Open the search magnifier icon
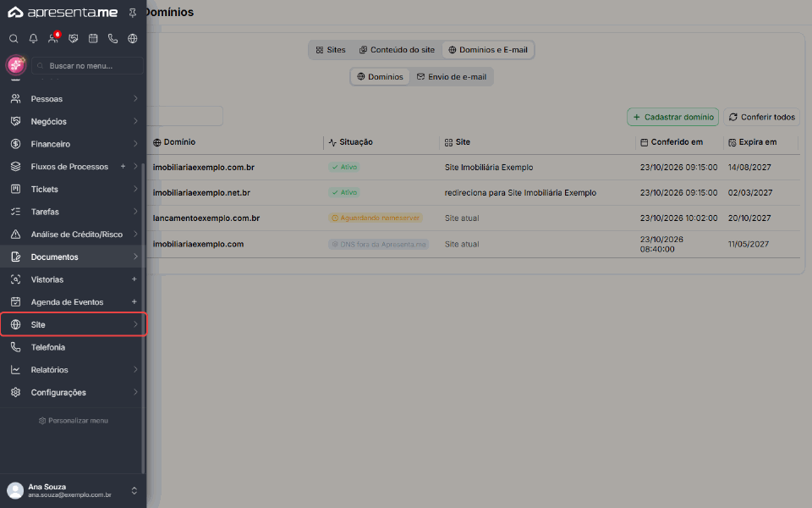The height and width of the screenshot is (508, 812). (14, 38)
